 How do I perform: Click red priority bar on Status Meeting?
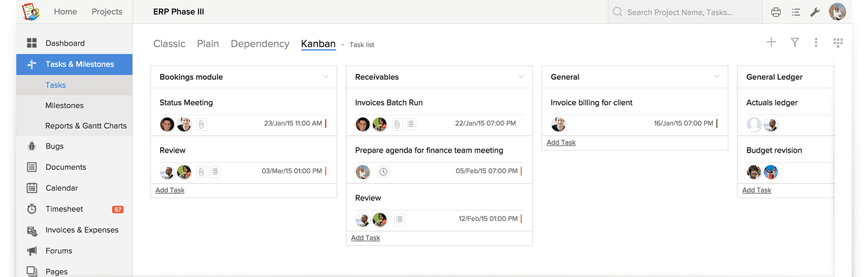click(x=325, y=123)
